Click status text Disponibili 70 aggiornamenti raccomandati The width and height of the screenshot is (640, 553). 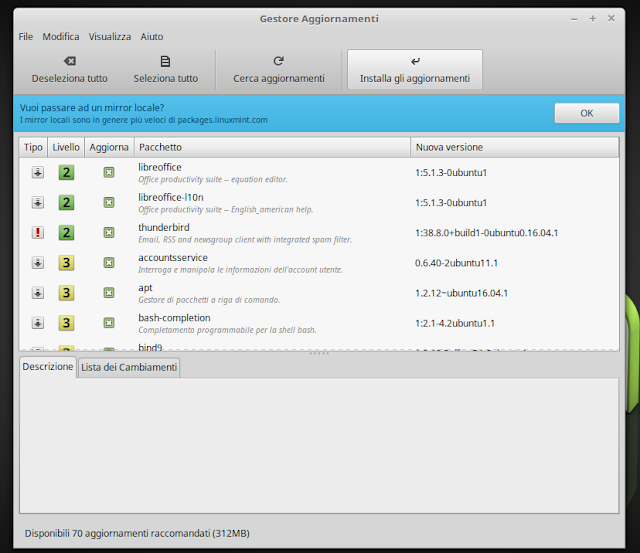137,533
